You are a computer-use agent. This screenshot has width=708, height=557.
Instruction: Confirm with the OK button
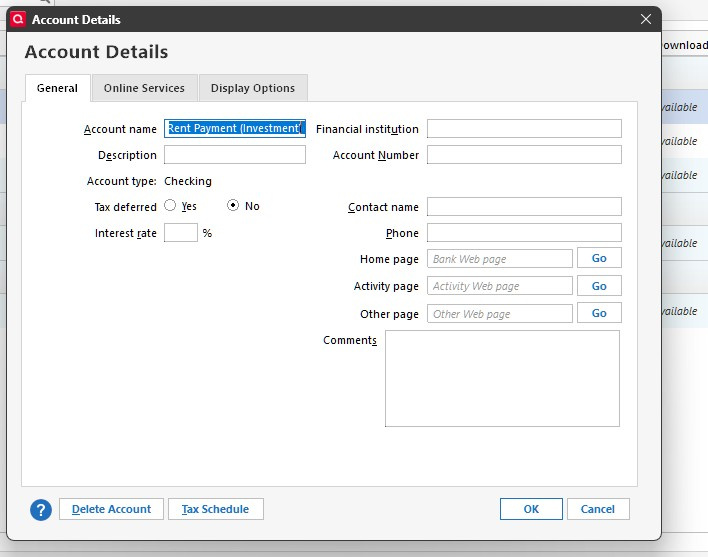pyautogui.click(x=531, y=509)
